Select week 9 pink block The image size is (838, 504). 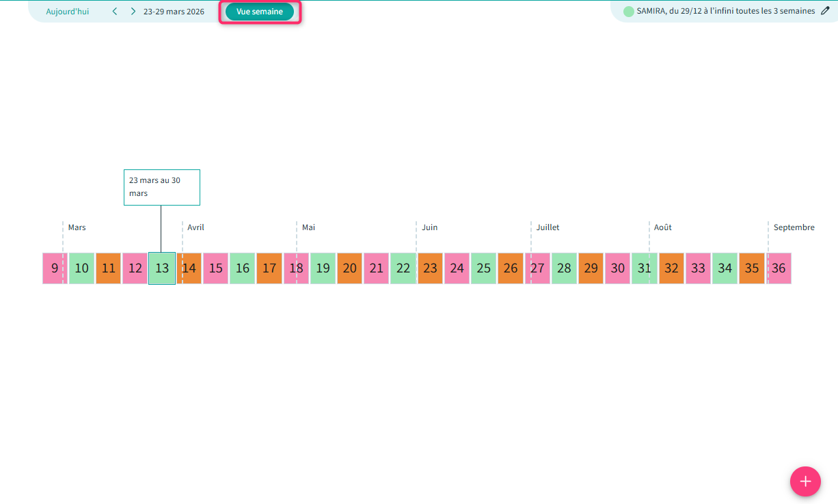(53, 268)
